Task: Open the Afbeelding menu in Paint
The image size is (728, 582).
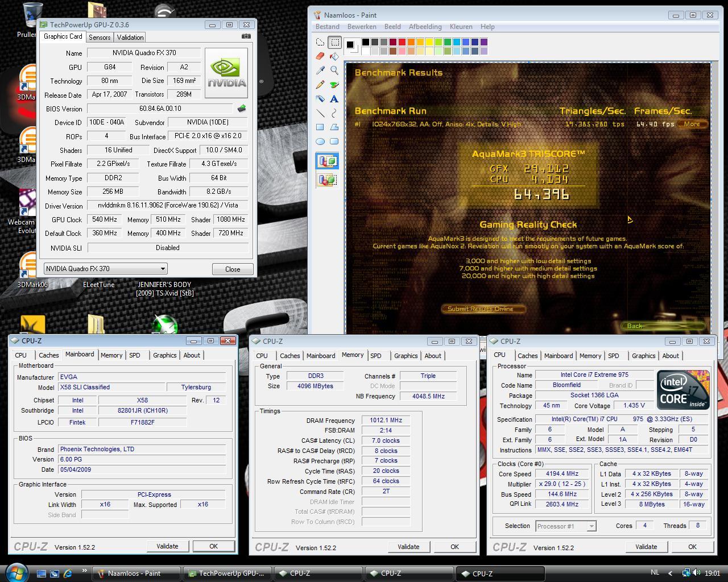Action: [425, 27]
